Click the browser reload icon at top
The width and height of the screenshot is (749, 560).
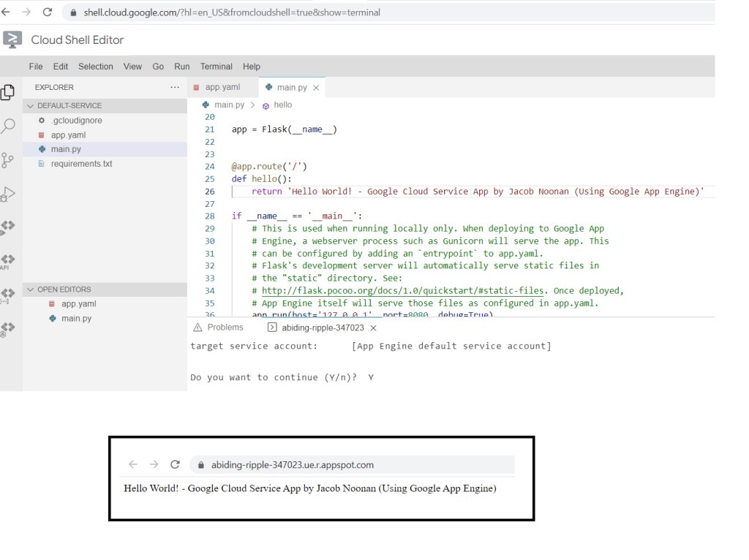(48, 12)
